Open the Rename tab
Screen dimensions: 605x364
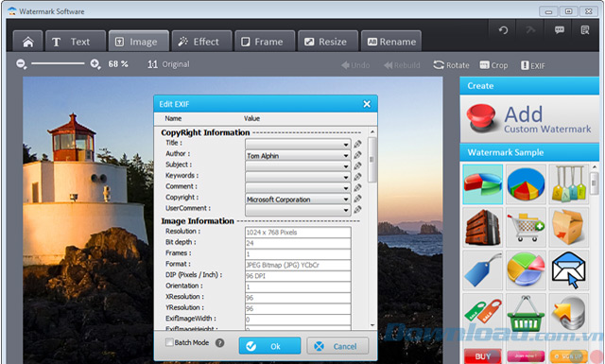tap(390, 42)
